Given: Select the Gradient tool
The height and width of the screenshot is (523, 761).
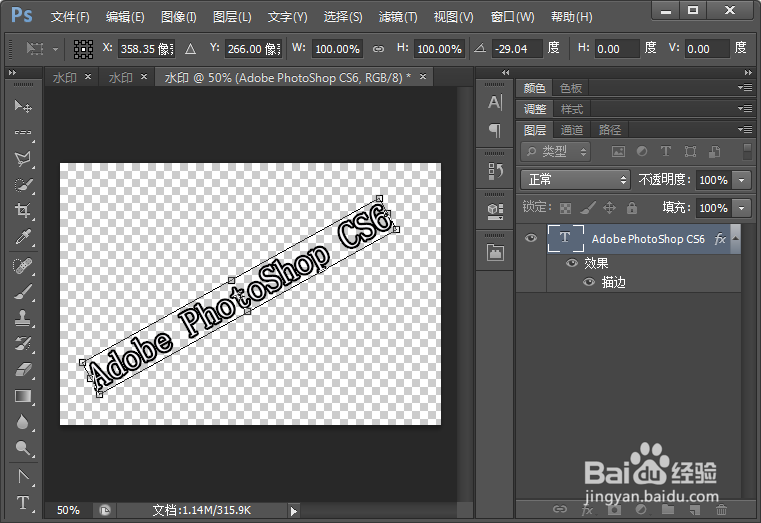Looking at the screenshot, I should [x=23, y=396].
